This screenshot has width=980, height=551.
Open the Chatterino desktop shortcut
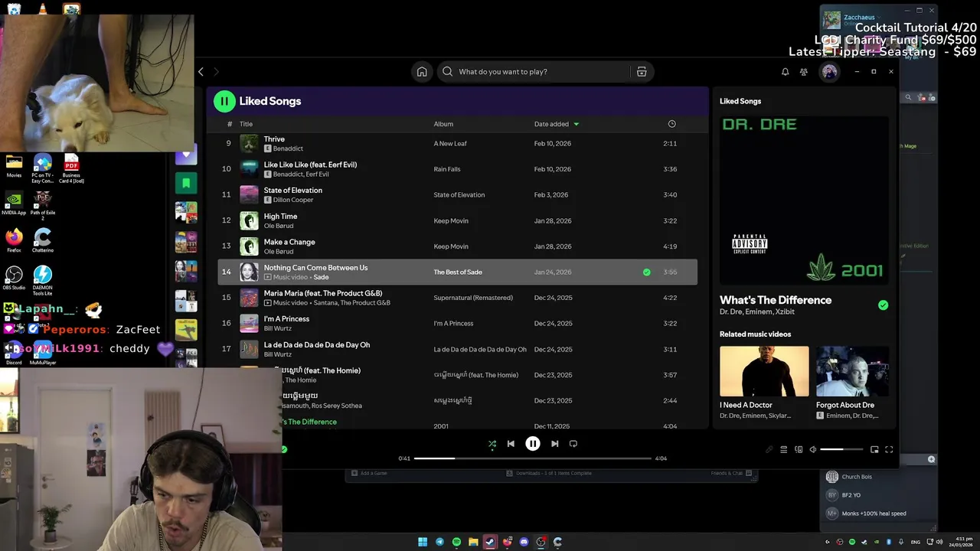43,240
